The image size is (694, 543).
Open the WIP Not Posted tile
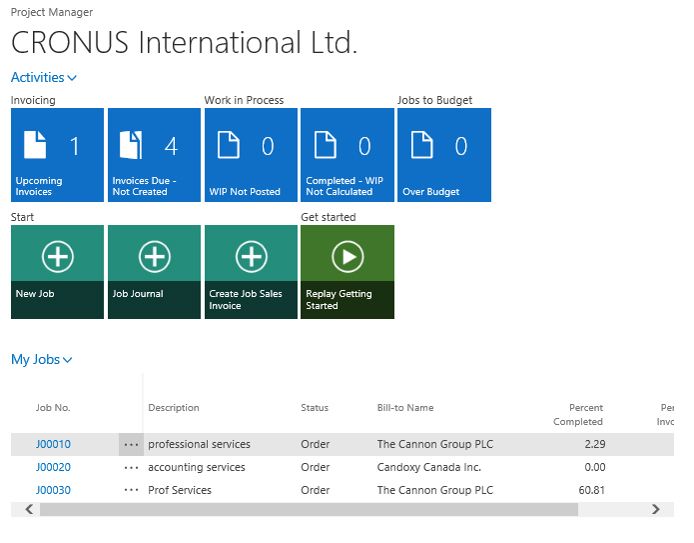[x=251, y=155]
